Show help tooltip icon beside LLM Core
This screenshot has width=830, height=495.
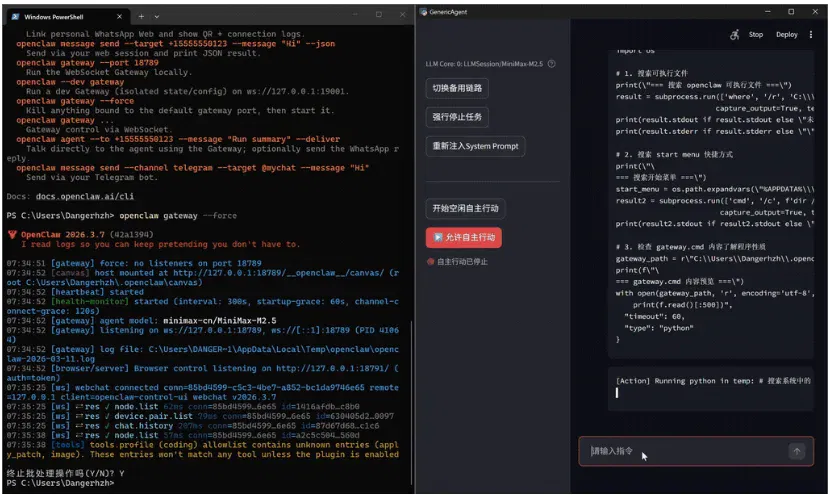[552, 64]
